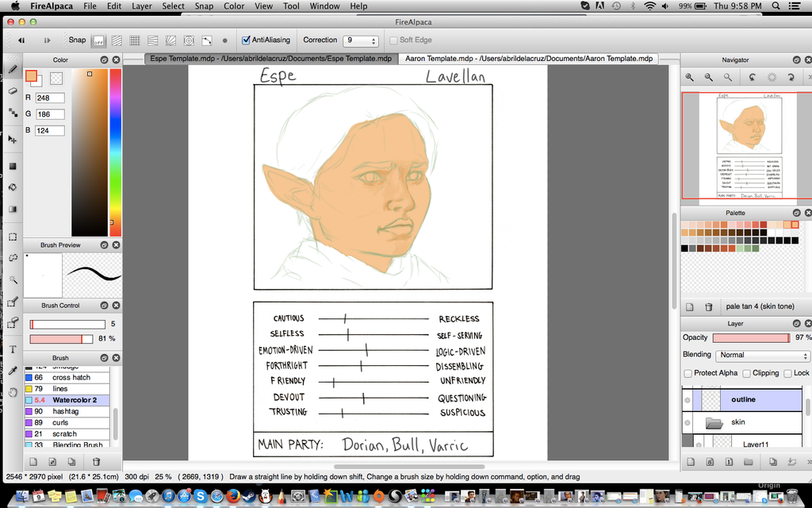Open the Layer menu
This screenshot has width=812, height=508.
click(x=141, y=6)
